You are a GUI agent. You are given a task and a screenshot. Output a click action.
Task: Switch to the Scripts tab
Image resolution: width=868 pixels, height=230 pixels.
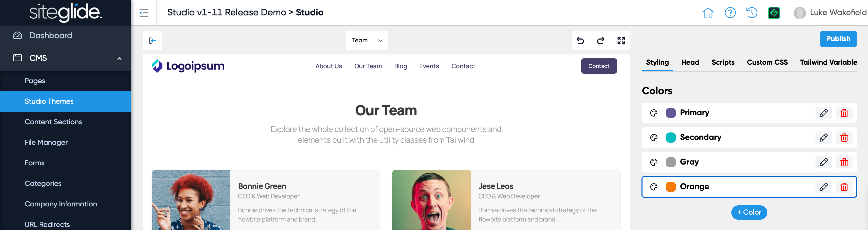[723, 62]
